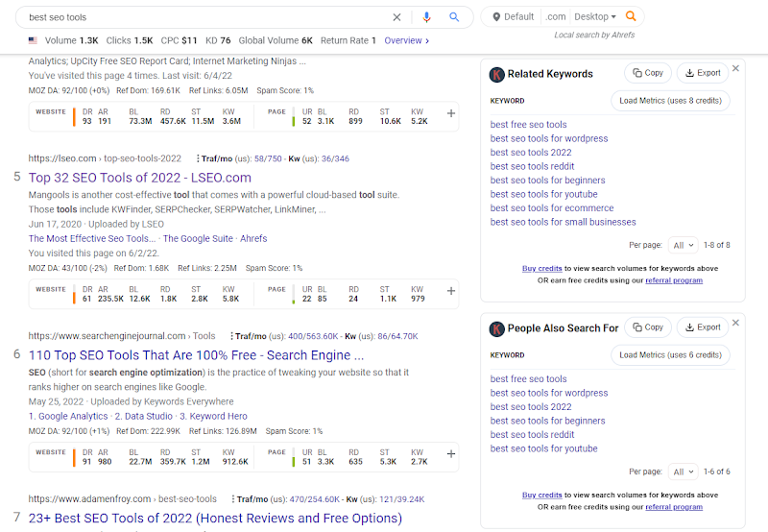The image size is (768, 532).
Task: Load Metrics using 6 credits
Action: click(670, 354)
